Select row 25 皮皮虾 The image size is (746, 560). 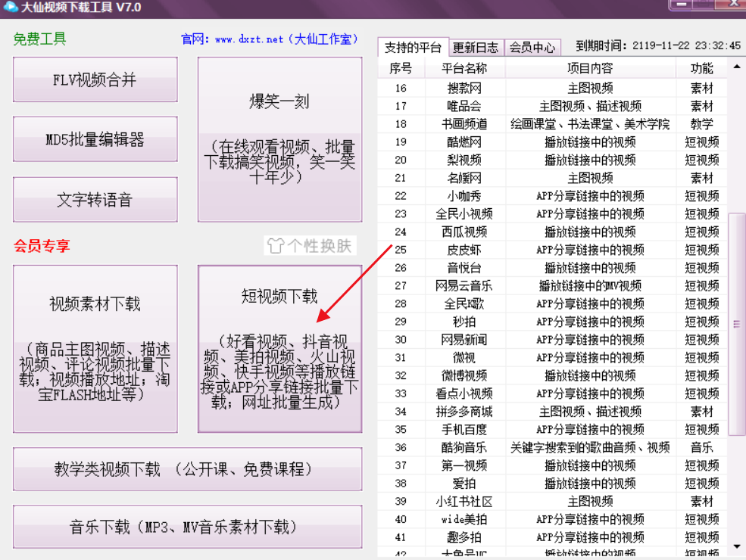pyautogui.click(x=552, y=250)
